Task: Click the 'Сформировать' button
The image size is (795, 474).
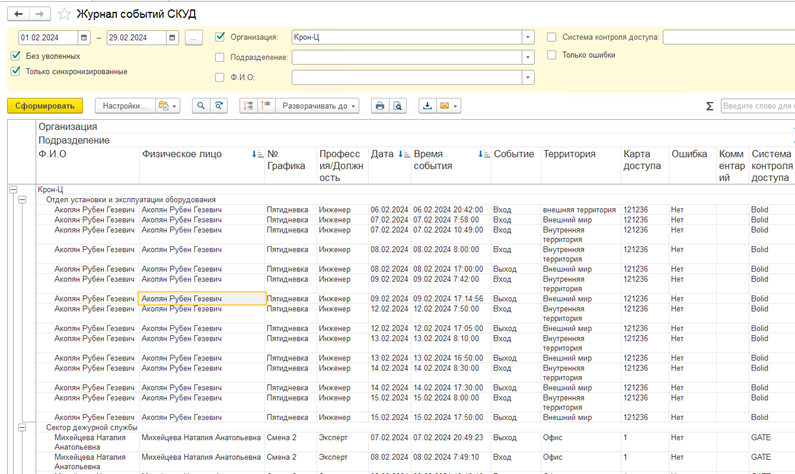Action: click(44, 106)
